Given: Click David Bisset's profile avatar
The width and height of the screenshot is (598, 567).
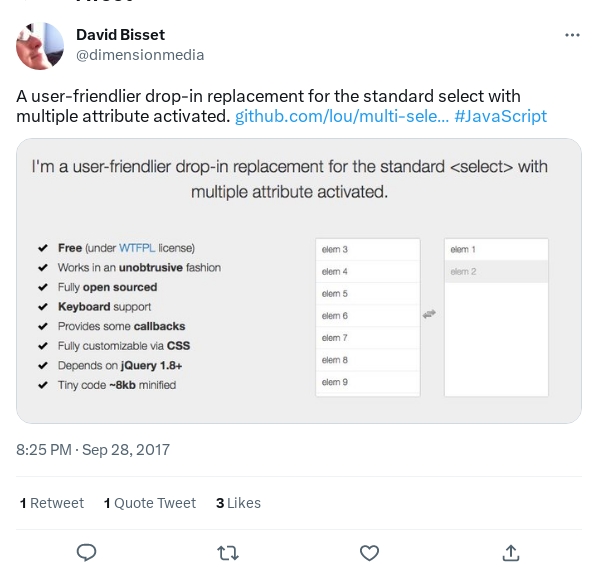Looking at the screenshot, I should (x=40, y=46).
